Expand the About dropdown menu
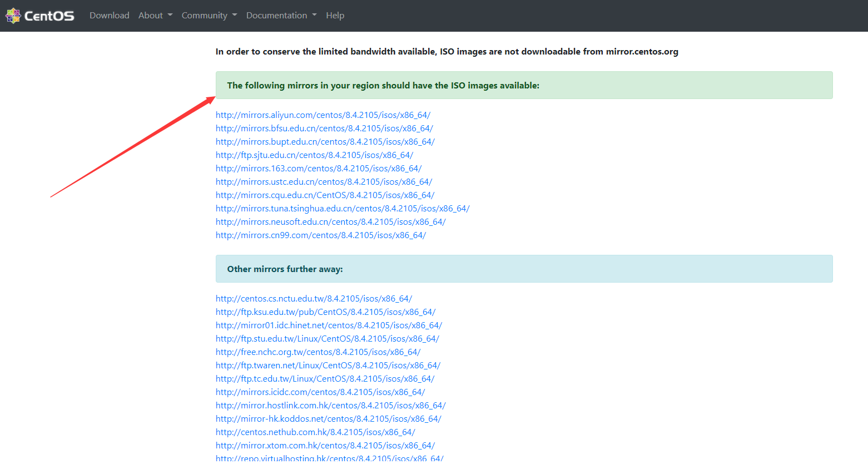The height and width of the screenshot is (464, 868). (x=156, y=16)
